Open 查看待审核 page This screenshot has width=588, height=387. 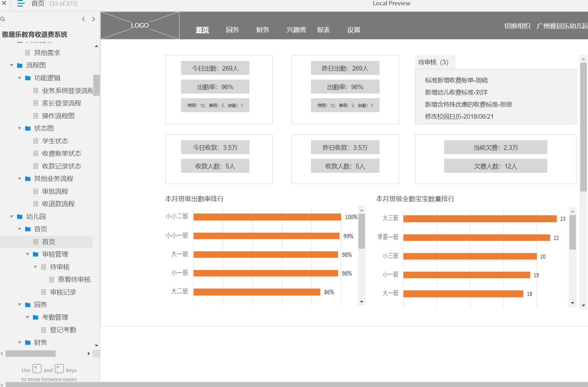(x=74, y=279)
